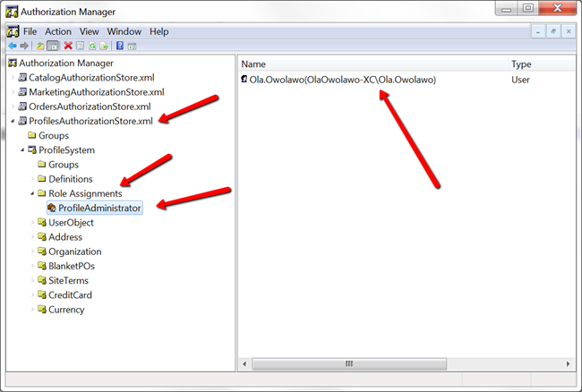Expand the MarketingAuthorizationStore.xml node
582x392 pixels.
click(x=13, y=92)
